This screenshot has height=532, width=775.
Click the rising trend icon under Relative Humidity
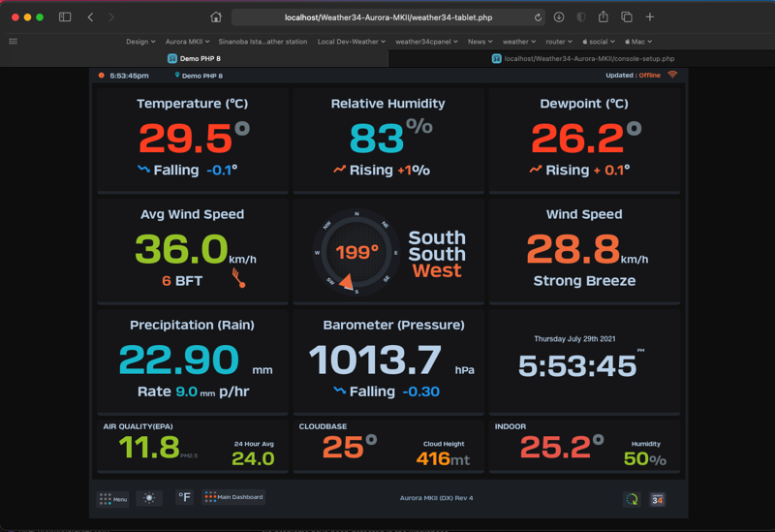[339, 170]
